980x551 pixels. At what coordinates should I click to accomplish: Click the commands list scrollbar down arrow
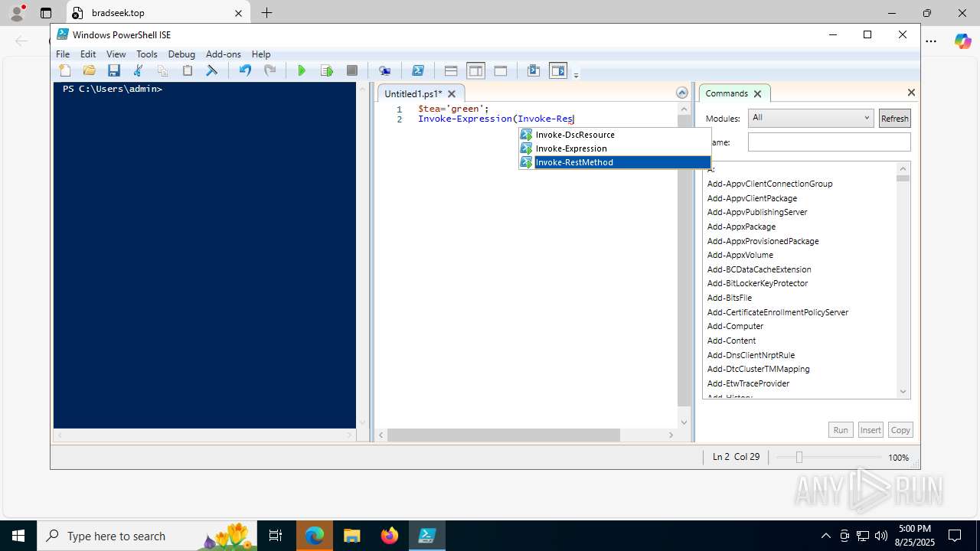click(903, 391)
